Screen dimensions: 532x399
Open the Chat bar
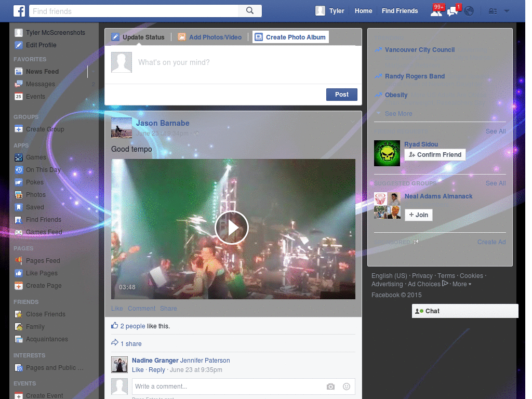[x=465, y=311]
